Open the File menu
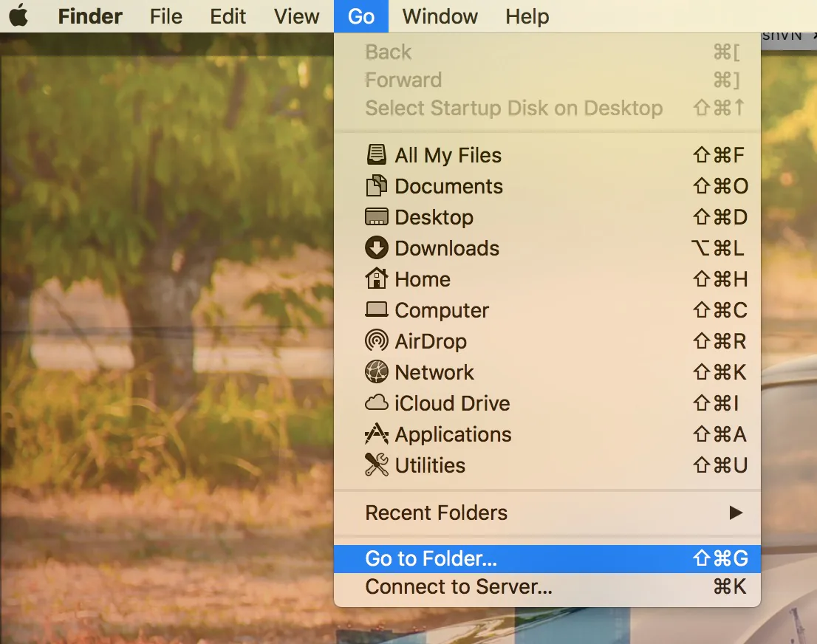 tap(166, 16)
